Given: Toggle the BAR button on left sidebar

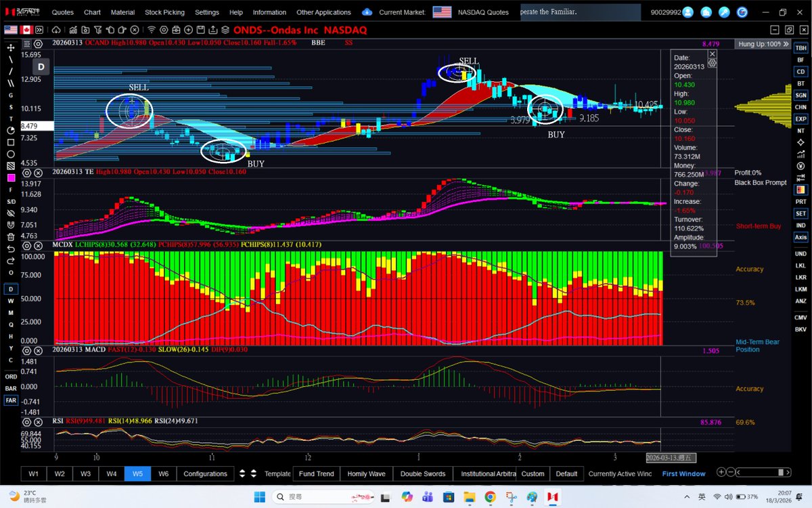Looking at the screenshot, I should click(11, 388).
